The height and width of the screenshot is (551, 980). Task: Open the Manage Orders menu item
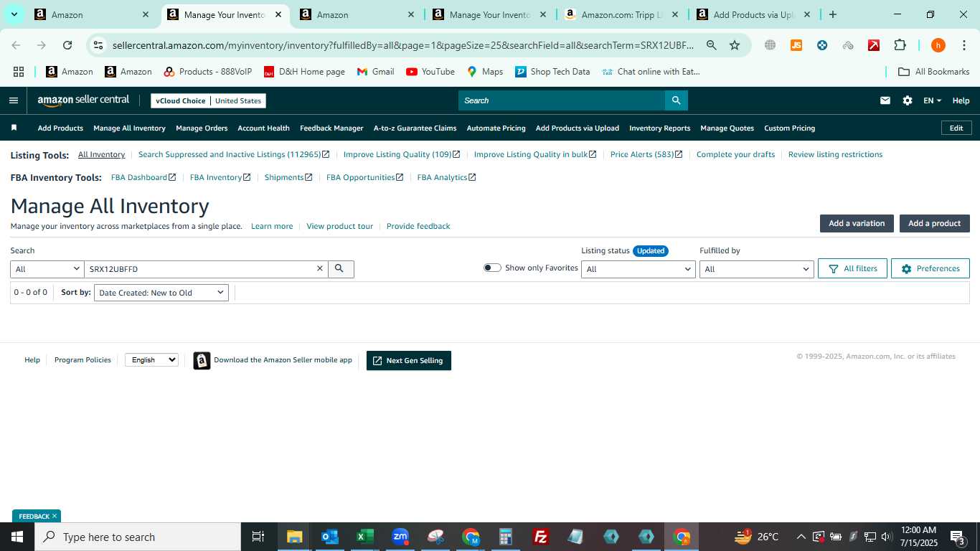[202, 128]
